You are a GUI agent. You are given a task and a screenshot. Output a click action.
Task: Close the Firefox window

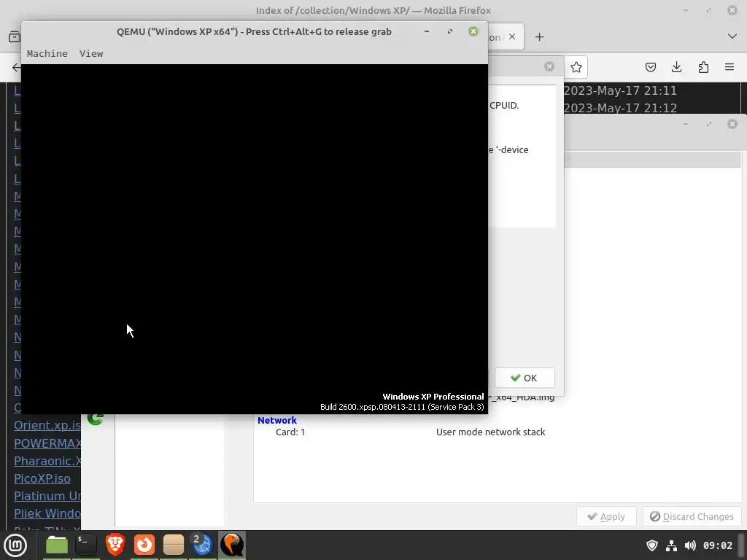tap(732, 10)
